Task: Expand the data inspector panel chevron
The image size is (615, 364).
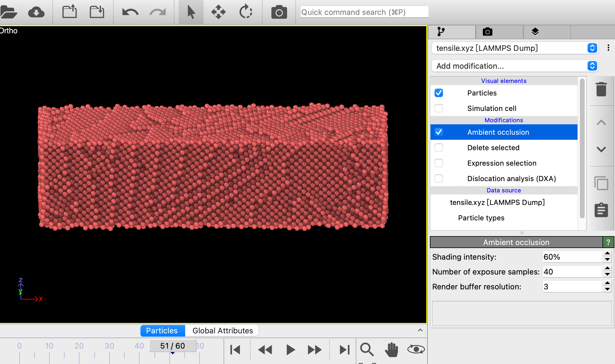Action: 420,330
